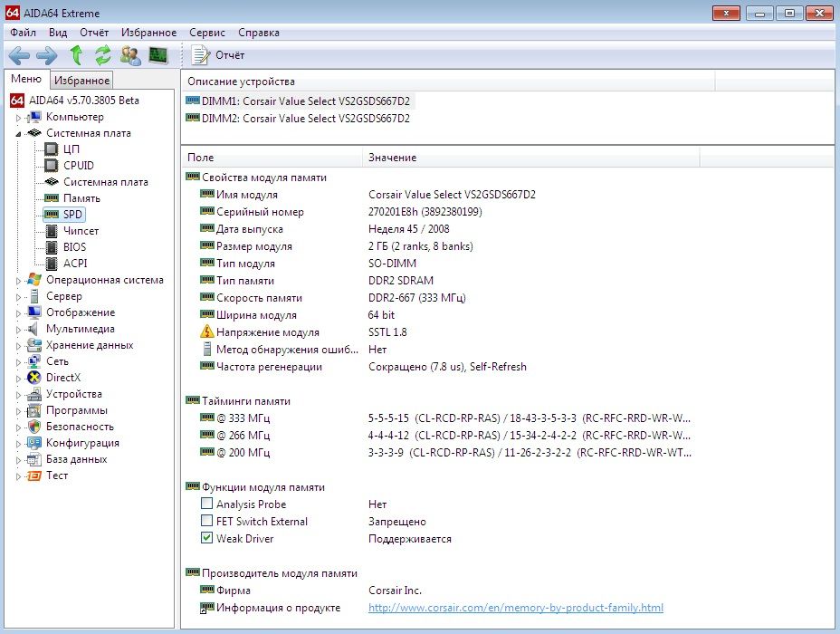The width and height of the screenshot is (840, 634).
Task: Toggle the FET Switch External checkbox
Action: tap(206, 521)
